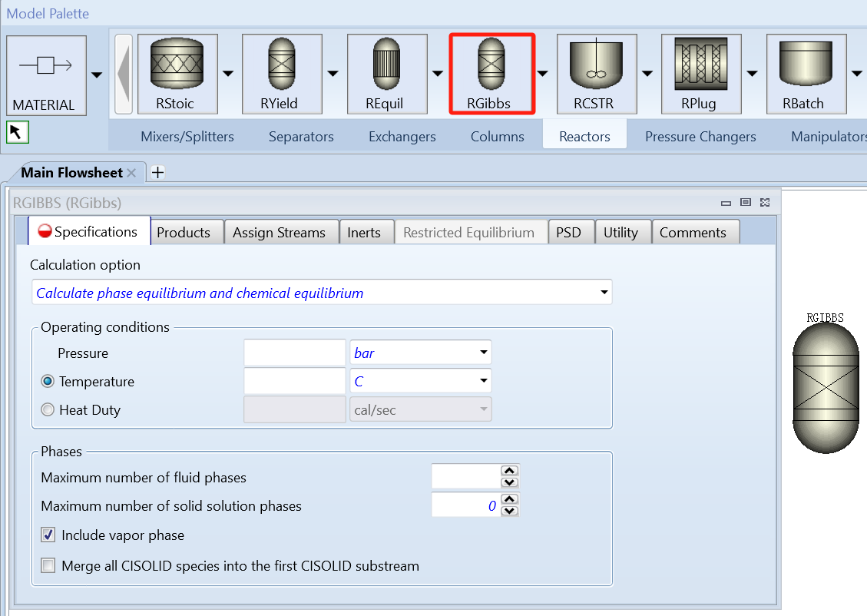This screenshot has width=867, height=616.
Task: Select the RYield reactor model icon
Action: [282, 74]
